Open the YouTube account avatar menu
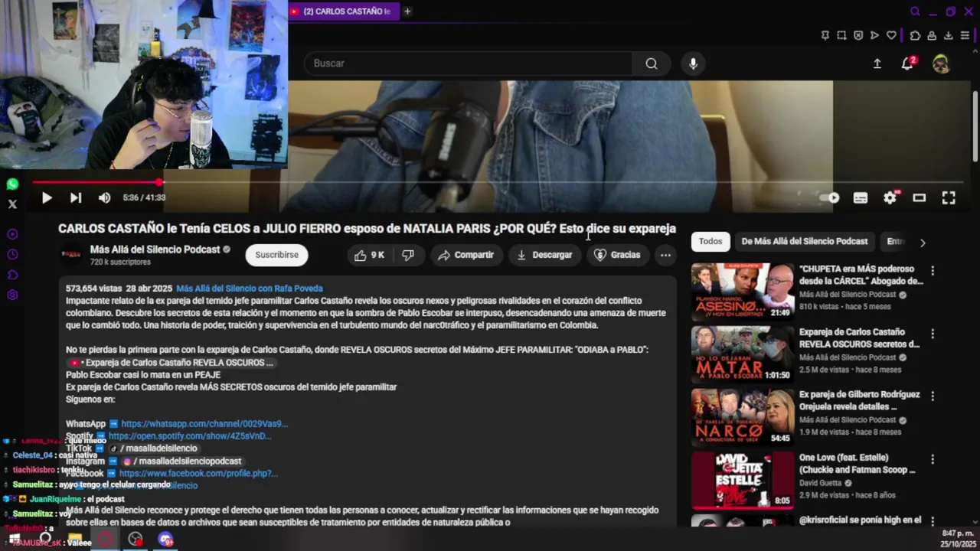Image resolution: width=980 pixels, height=551 pixels. coord(941,64)
